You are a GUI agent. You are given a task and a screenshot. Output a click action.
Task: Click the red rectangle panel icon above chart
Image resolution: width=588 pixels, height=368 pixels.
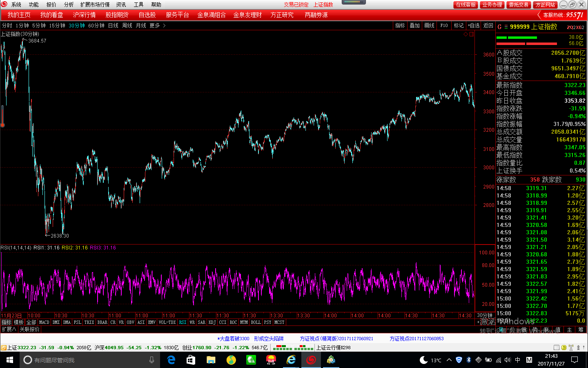(x=472, y=34)
